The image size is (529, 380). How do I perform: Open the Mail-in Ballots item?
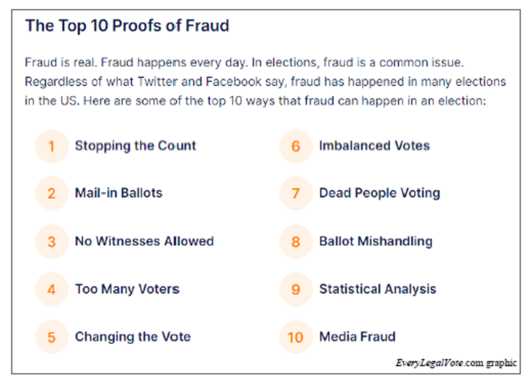click(118, 193)
